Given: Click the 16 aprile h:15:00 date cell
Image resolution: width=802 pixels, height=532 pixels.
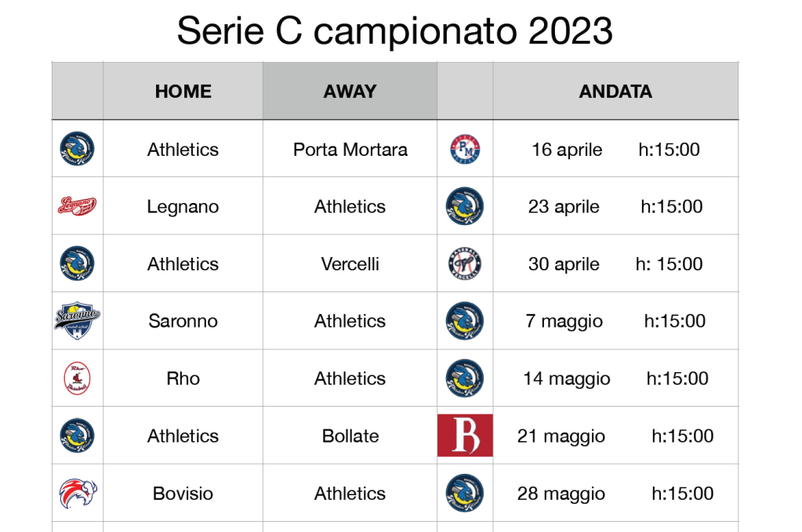Looking at the screenshot, I should [x=615, y=149].
